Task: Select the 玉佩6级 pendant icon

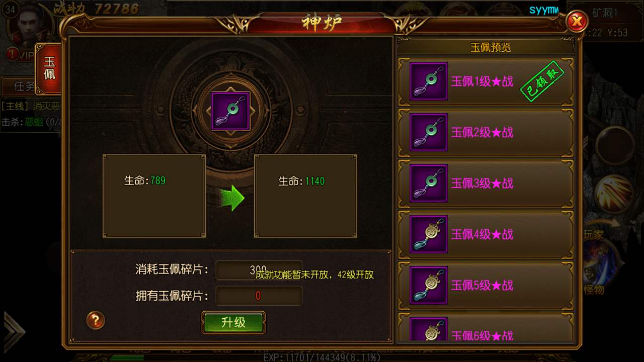Action: [428, 329]
